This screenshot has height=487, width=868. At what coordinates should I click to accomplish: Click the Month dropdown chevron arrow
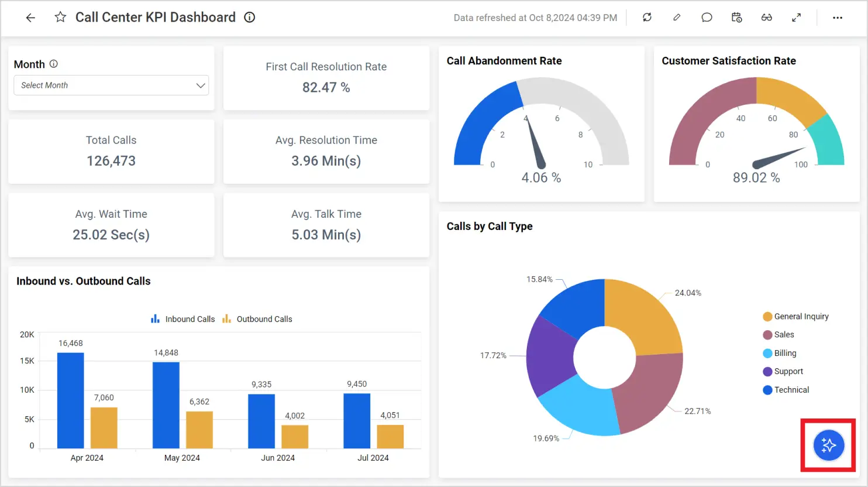point(200,85)
